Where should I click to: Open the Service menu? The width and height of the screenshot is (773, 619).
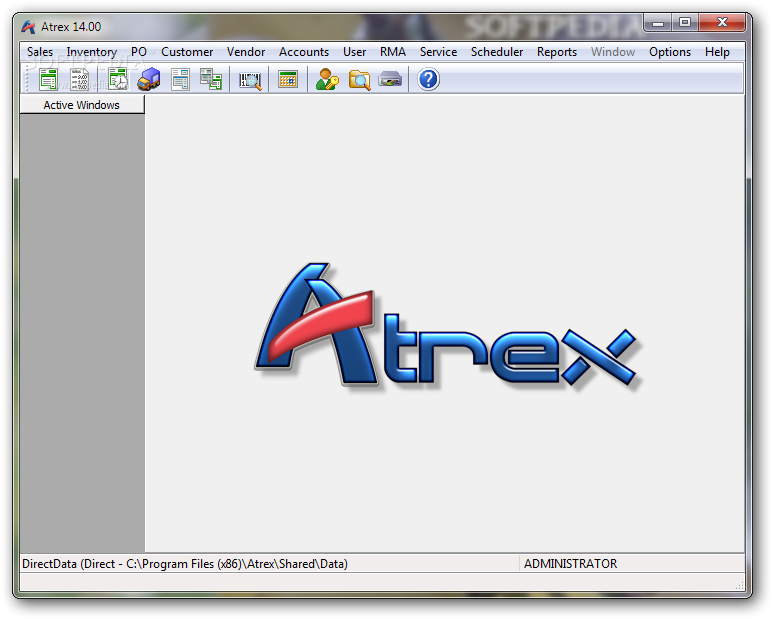click(438, 52)
